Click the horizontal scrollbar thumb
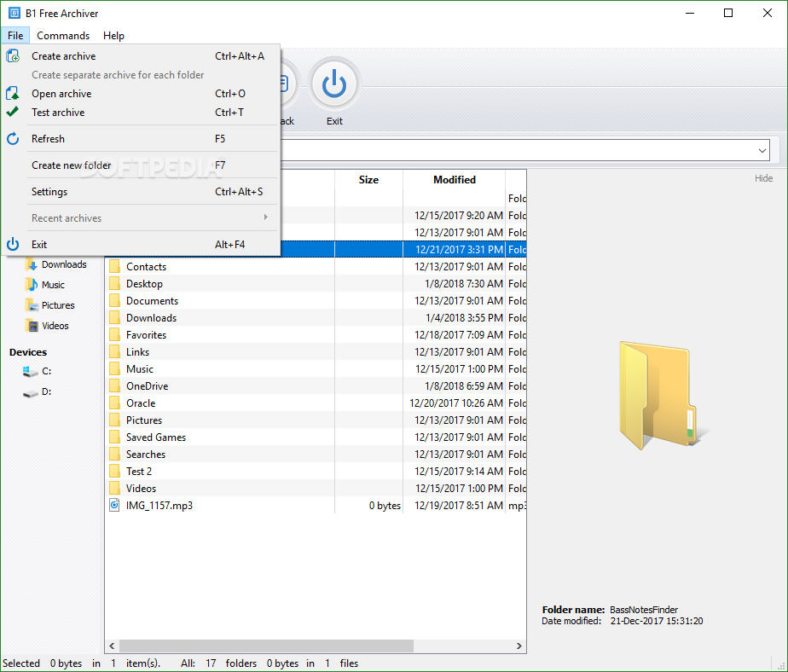 266,646
